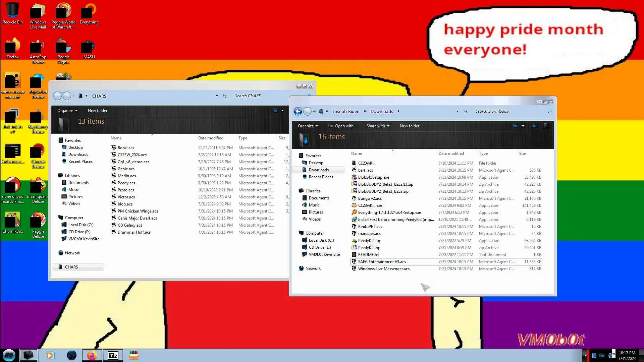Screen dimensions: 644x362
Task: Click Open with... in Downloads toolbar
Action: 345,126
